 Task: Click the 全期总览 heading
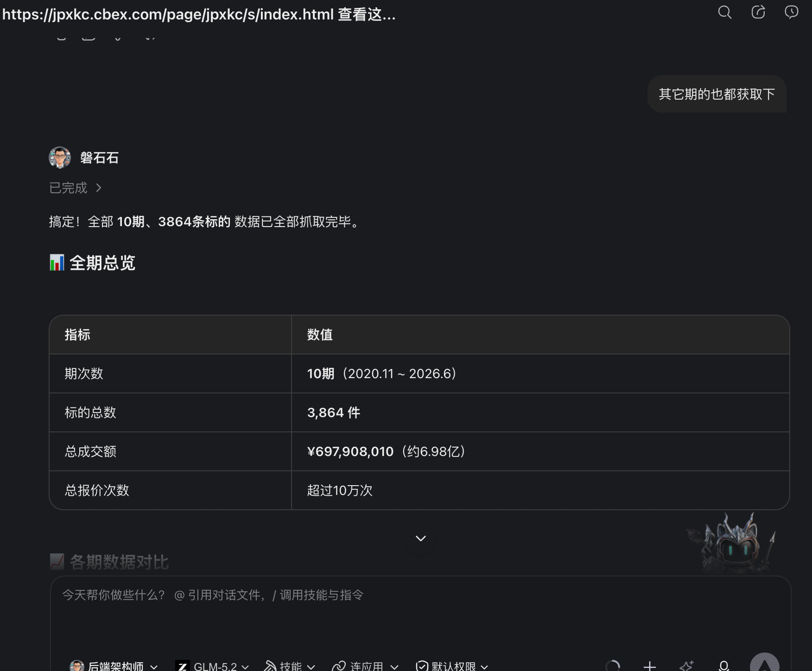click(x=102, y=263)
